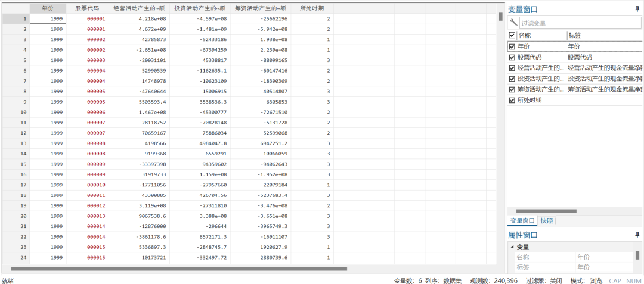Select the 股票代码 column header
The height and width of the screenshot is (284, 644).
pos(87,8)
